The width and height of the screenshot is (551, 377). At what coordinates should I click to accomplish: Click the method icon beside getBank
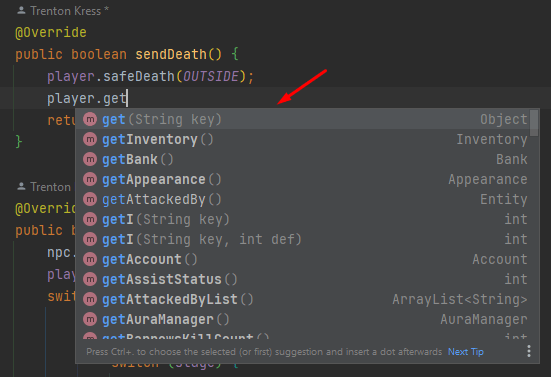(90, 160)
